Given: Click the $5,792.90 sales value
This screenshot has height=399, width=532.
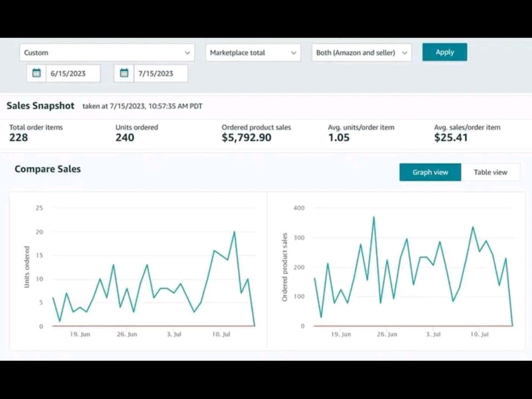Looking at the screenshot, I should tap(247, 138).
